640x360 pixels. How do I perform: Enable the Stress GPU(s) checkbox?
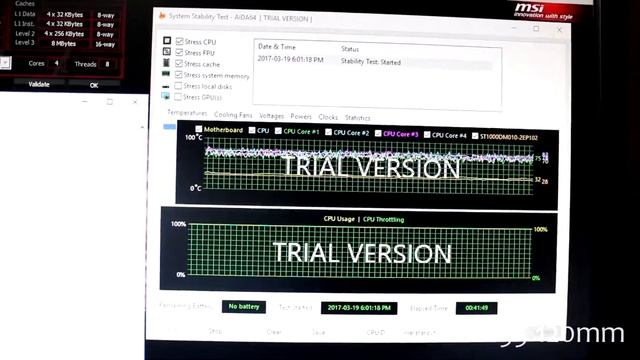point(178,97)
